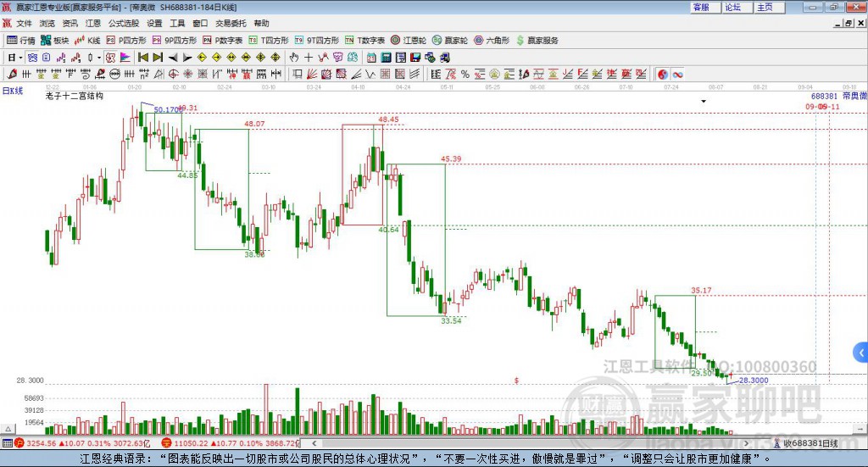Click the 28.3000 low price label
This screenshot has height=467, width=868.
click(754, 381)
